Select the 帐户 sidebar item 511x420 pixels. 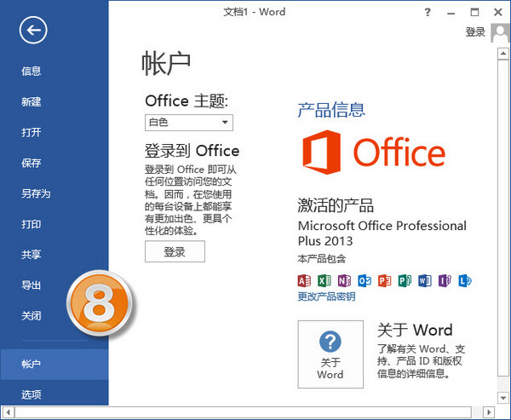[x=55, y=365]
